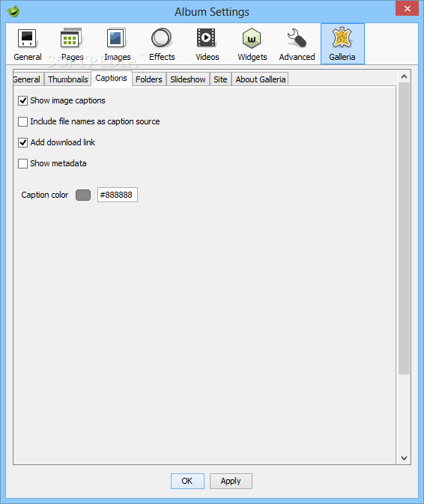Close the Album Settings window
The image size is (424, 504).
point(407,8)
